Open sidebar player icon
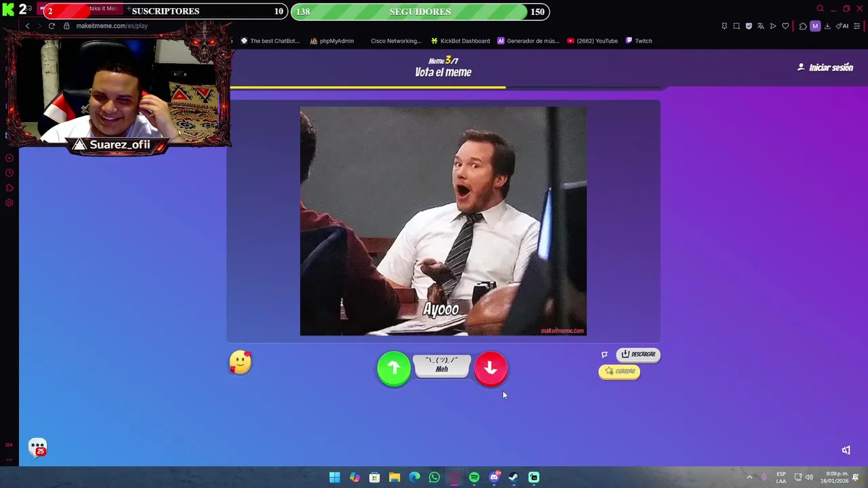 (9, 158)
